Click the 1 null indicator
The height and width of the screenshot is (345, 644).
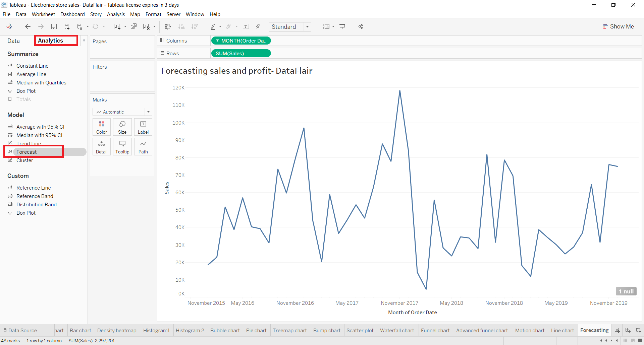[x=626, y=291]
